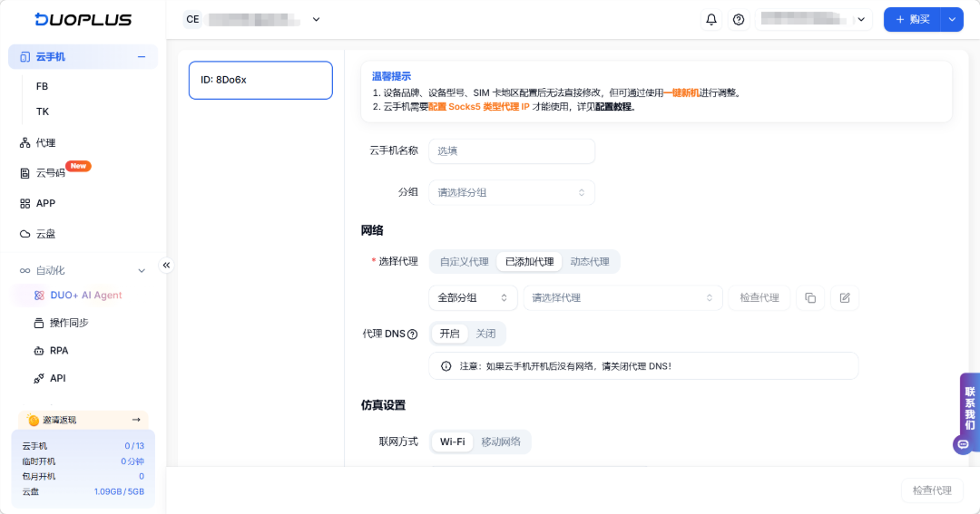
Task: Collapse the sidebar with double-arrow icon
Action: (x=166, y=266)
